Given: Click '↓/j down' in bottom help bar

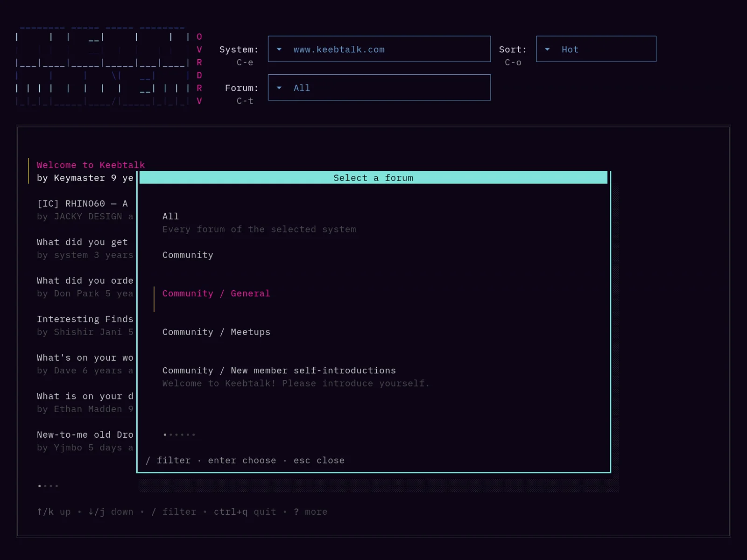Looking at the screenshot, I should tap(111, 512).
